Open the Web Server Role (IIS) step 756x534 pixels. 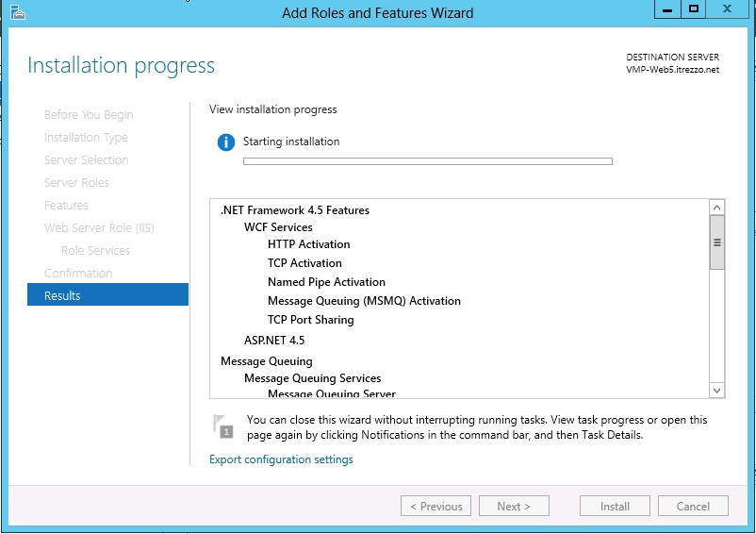click(99, 228)
